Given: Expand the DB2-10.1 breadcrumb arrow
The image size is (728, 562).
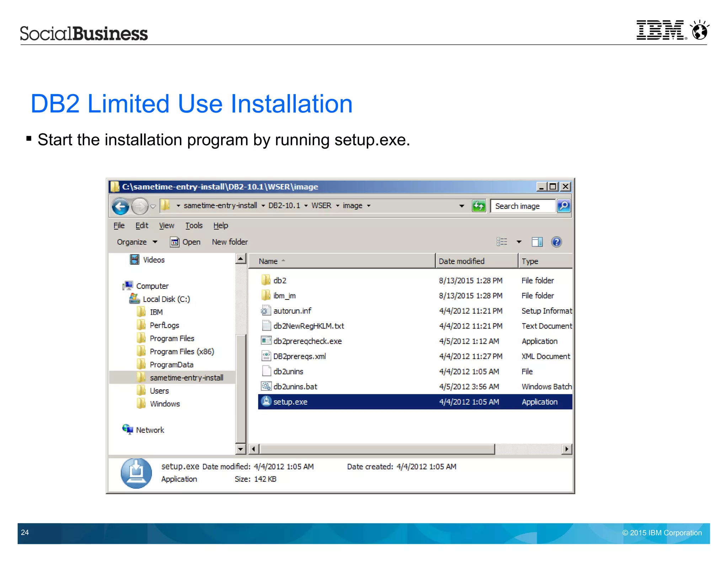Looking at the screenshot, I should (x=306, y=206).
